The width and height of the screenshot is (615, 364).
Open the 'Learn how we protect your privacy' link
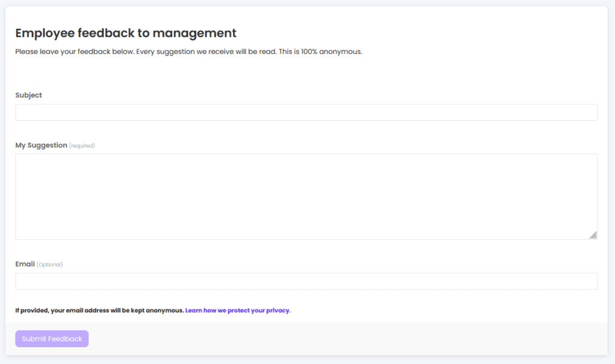(x=237, y=311)
